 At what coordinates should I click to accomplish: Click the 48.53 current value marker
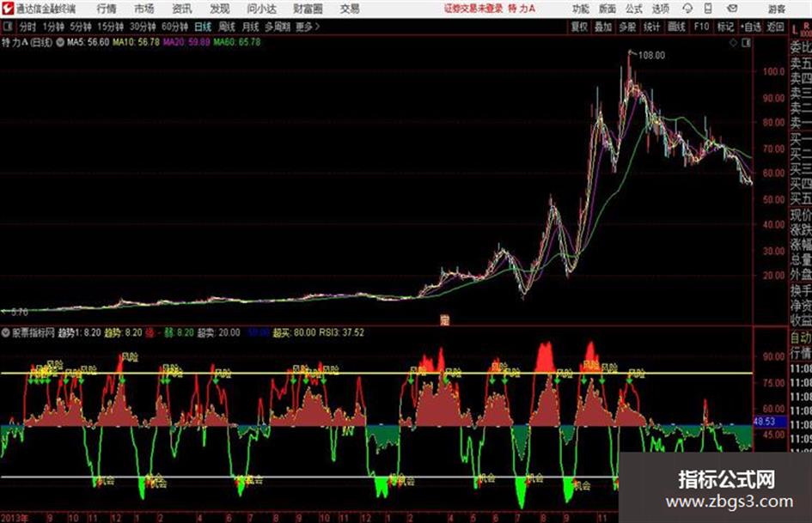pos(764,422)
